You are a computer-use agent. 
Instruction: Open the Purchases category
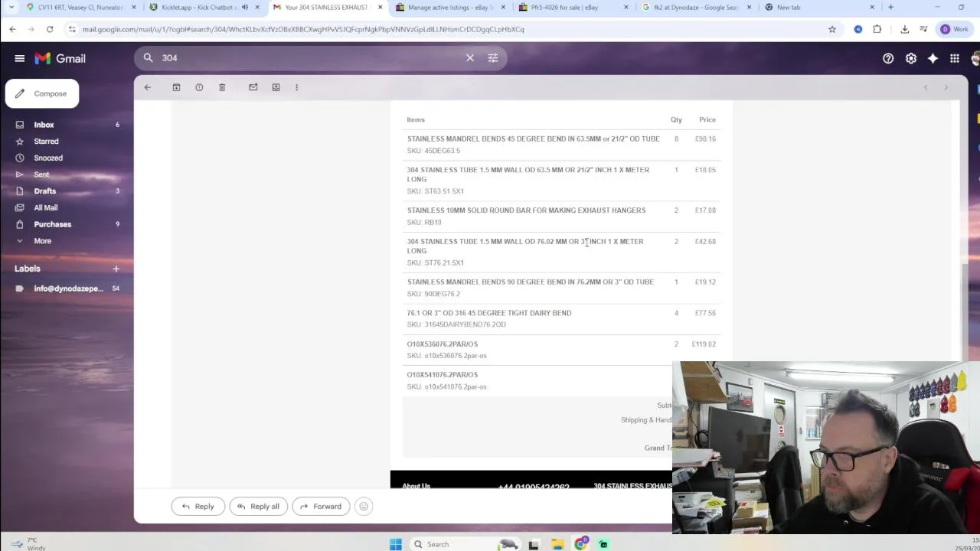tap(52, 224)
